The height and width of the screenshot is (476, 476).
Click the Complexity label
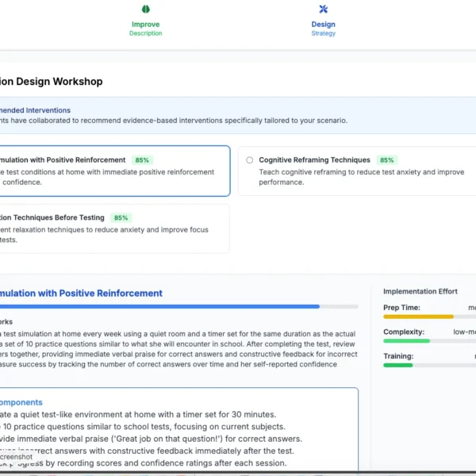(404, 332)
